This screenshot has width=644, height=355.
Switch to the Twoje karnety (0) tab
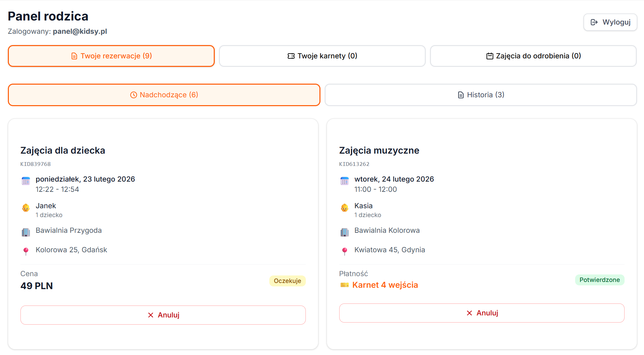(322, 56)
